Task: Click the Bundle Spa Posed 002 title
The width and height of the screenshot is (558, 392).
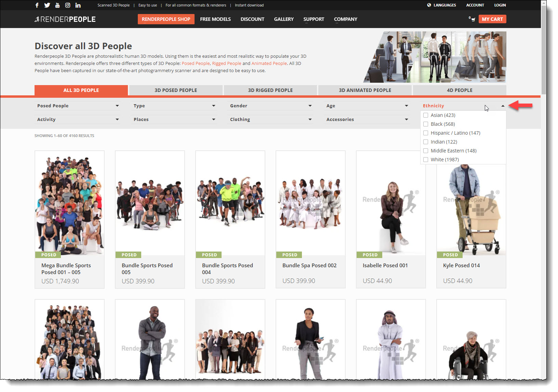Action: coord(309,265)
